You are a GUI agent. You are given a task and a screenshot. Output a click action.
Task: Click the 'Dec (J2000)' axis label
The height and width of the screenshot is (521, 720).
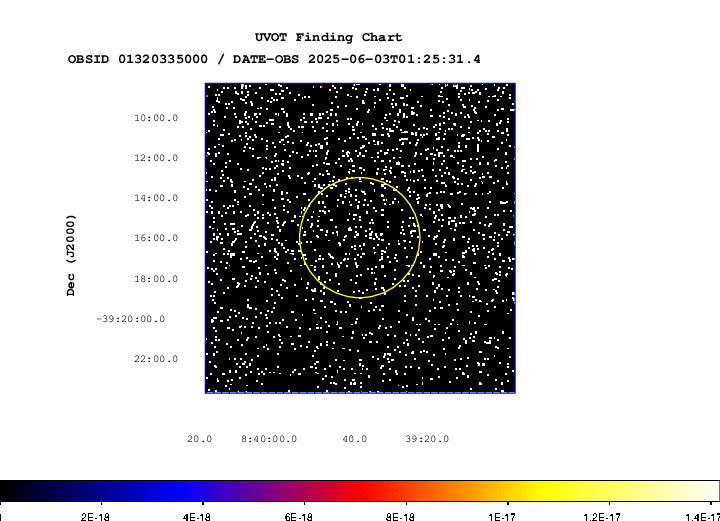71,255
